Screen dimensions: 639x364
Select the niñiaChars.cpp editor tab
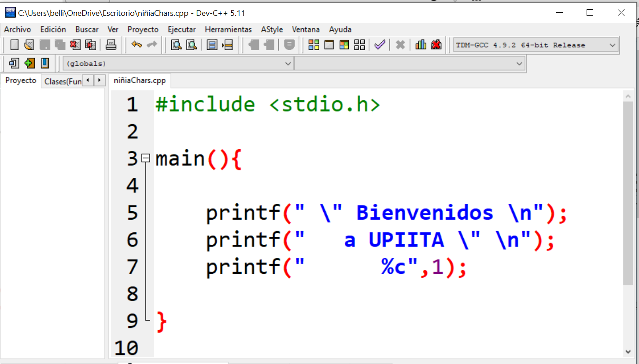click(140, 81)
